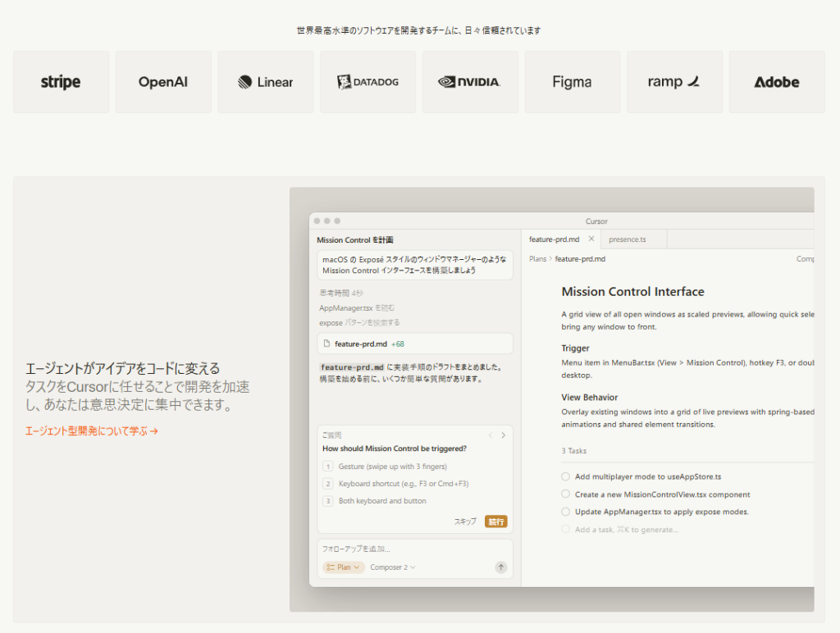
Task: Click the Linear logo tile
Action: [x=265, y=82]
